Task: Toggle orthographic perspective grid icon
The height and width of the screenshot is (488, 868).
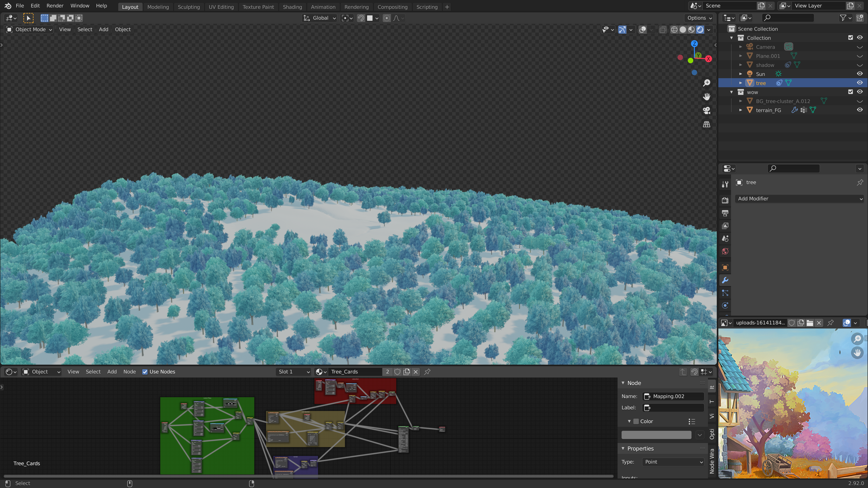Action: click(x=707, y=124)
